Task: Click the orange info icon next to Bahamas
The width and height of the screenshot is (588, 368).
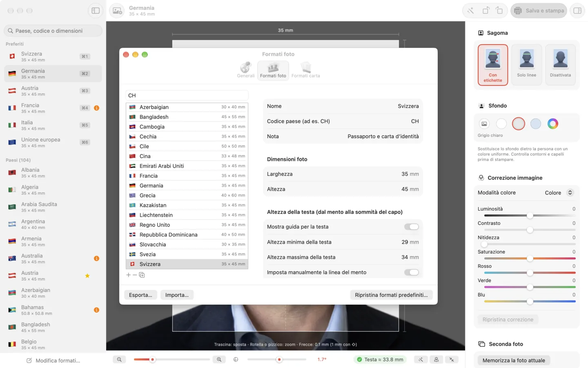Action: (96, 310)
